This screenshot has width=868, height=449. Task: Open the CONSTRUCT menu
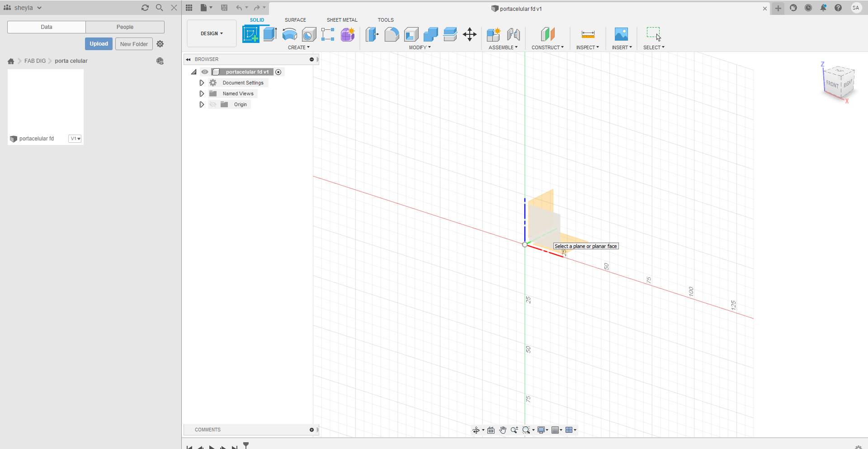(547, 47)
